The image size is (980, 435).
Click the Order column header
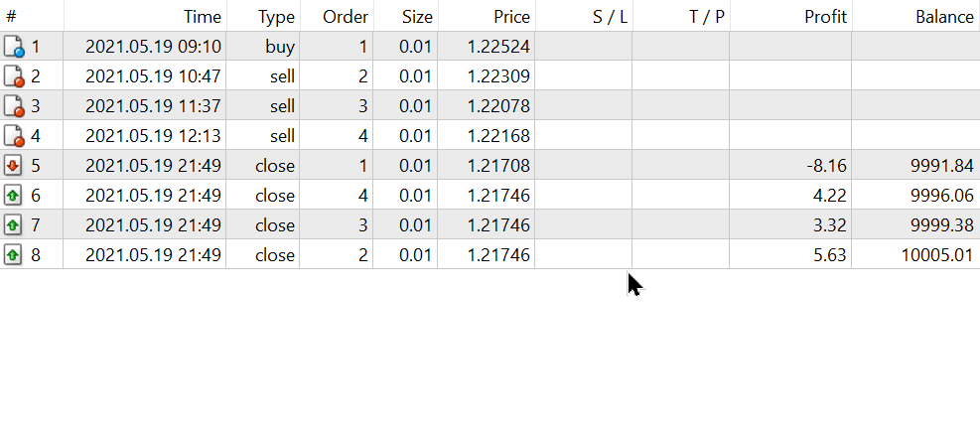click(346, 17)
